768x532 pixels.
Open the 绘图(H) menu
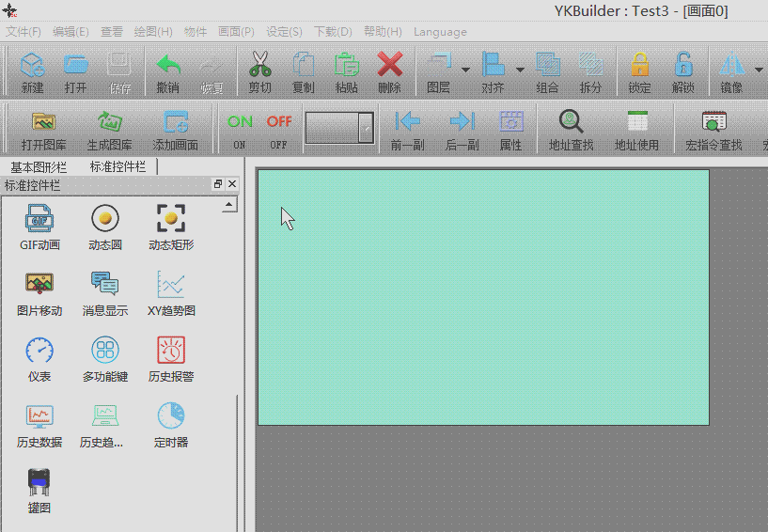(152, 32)
